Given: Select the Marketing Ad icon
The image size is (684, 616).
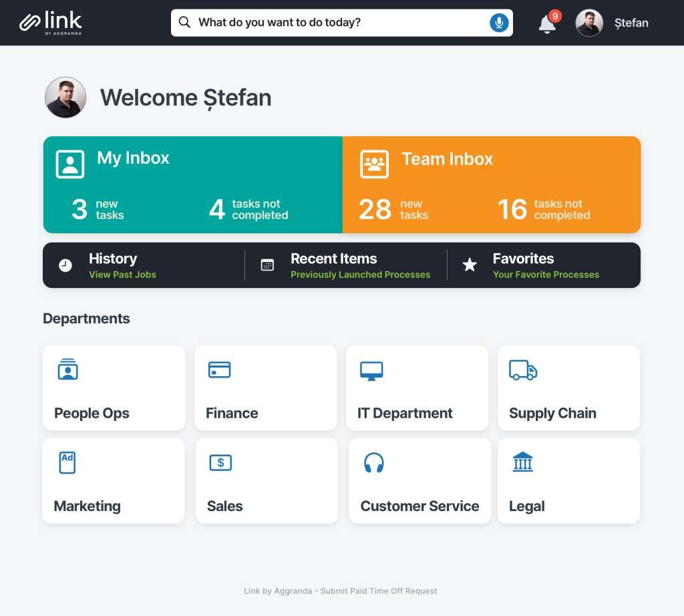Looking at the screenshot, I should (67, 462).
